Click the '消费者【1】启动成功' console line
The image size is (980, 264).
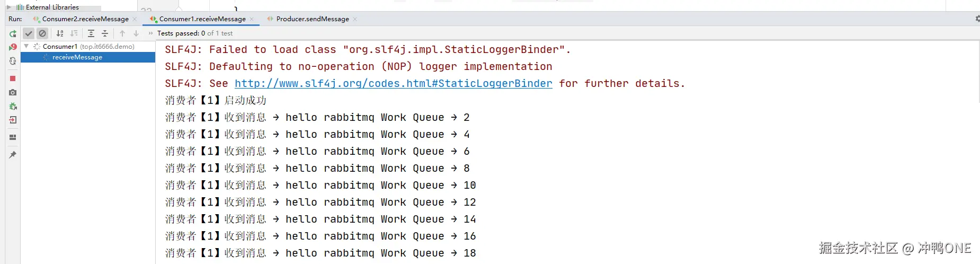point(216,101)
